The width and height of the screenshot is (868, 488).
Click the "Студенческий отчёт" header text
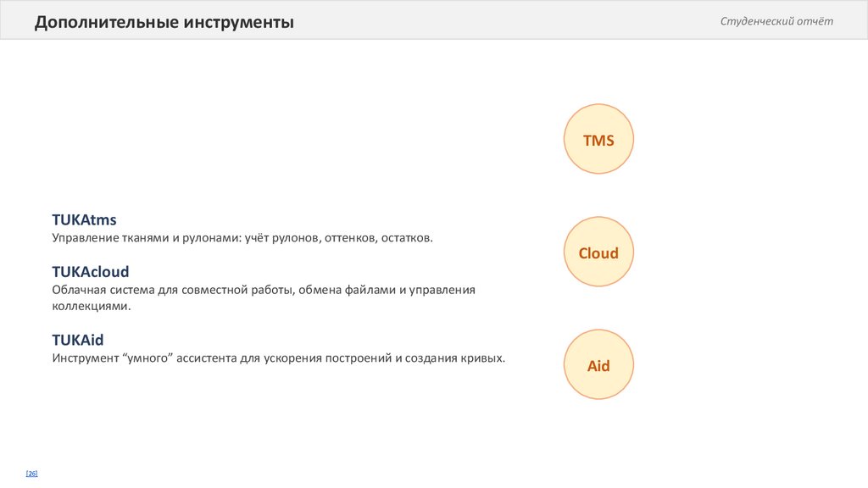pos(776,21)
